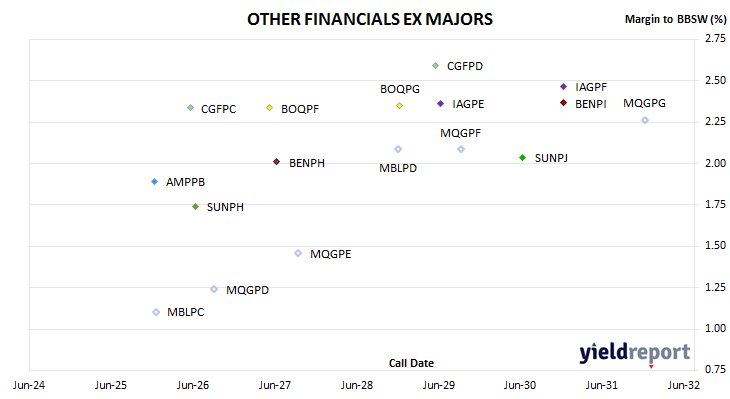This screenshot has width=730, height=399.
Task: Click the CGFPD diamond data marker
Action: (435, 66)
